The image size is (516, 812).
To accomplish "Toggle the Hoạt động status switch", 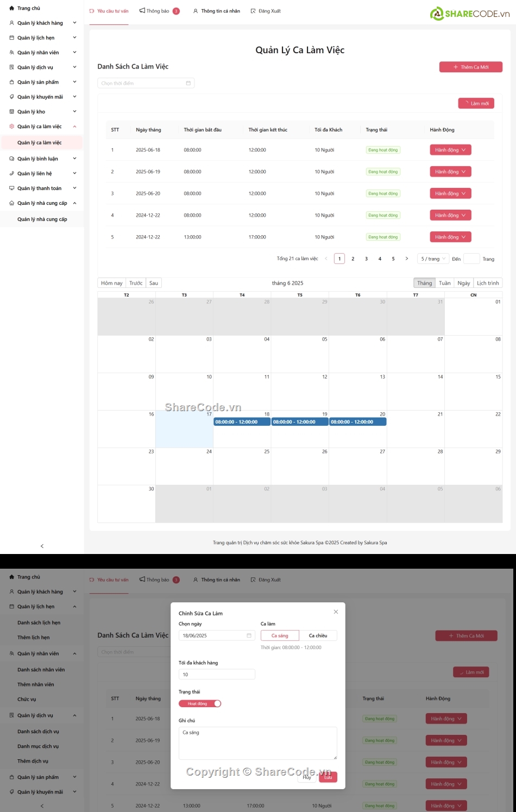I will pyautogui.click(x=200, y=703).
